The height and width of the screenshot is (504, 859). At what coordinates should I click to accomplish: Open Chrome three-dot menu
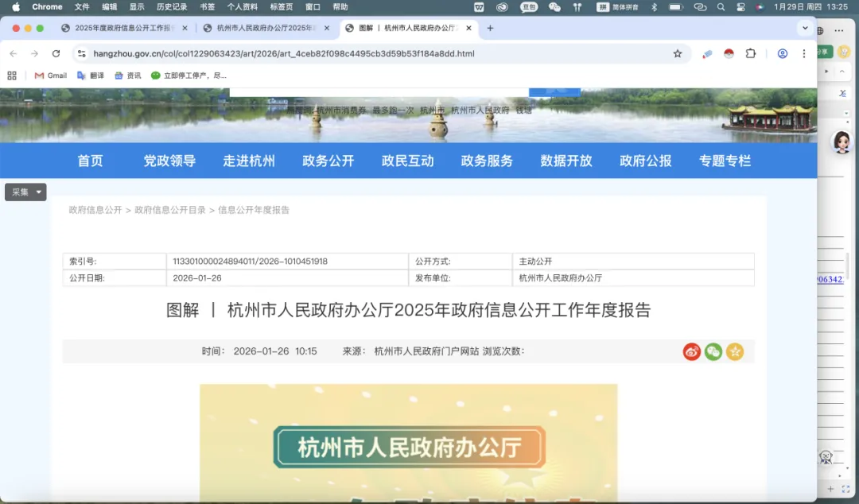[803, 54]
